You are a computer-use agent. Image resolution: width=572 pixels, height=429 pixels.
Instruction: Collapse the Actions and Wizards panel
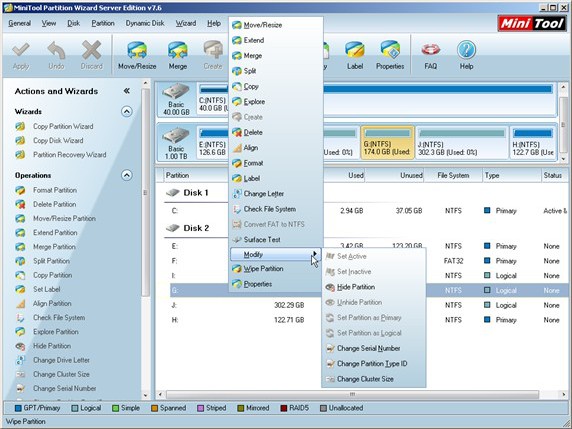(x=127, y=91)
